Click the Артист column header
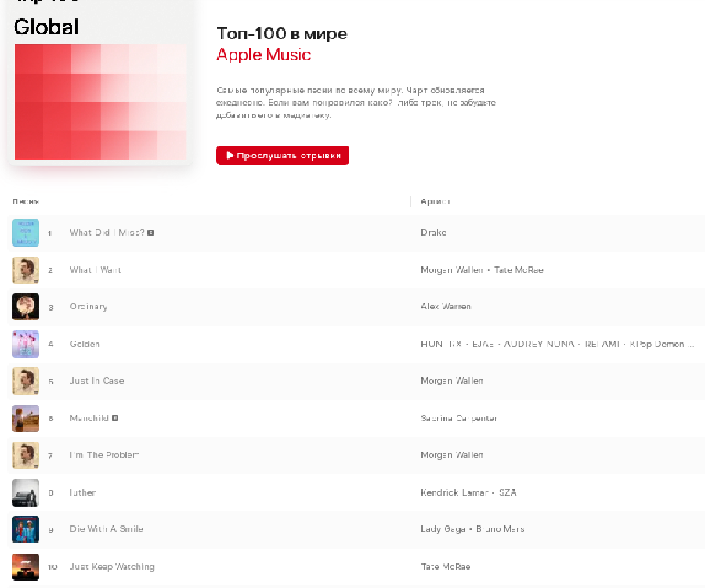The image size is (705, 588). [x=436, y=202]
